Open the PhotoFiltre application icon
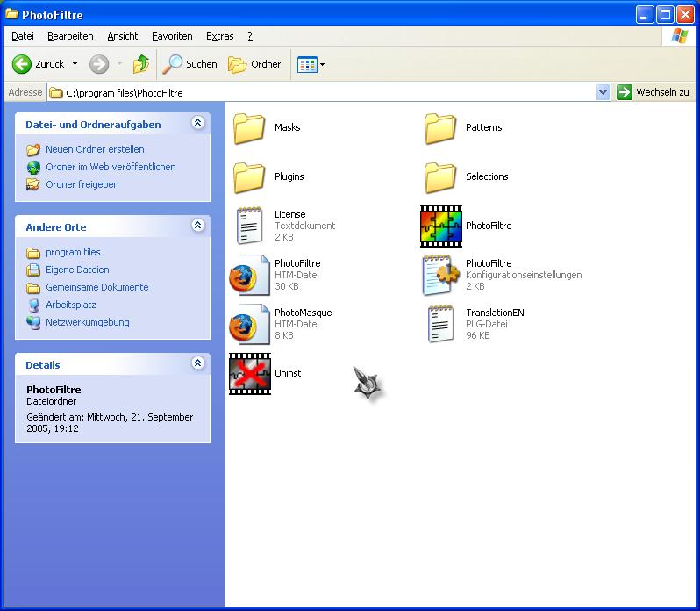The width and height of the screenshot is (700, 611). pos(440,226)
